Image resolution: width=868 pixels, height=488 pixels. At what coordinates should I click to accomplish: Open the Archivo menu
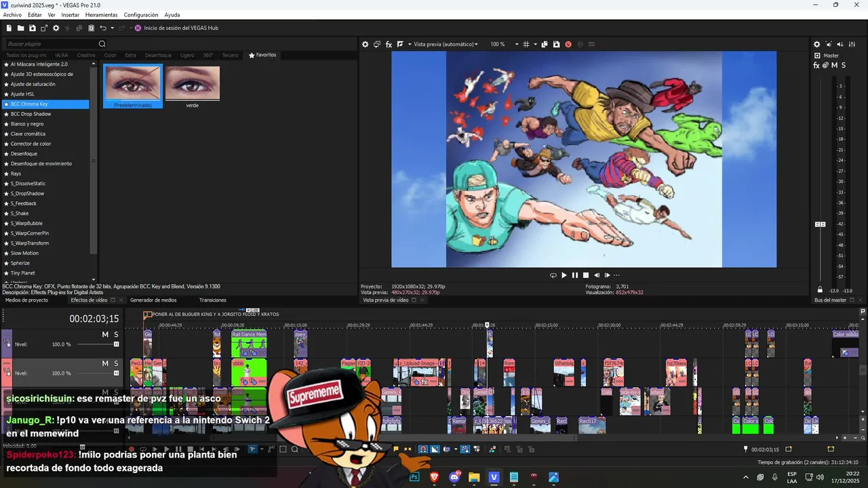coord(12,15)
